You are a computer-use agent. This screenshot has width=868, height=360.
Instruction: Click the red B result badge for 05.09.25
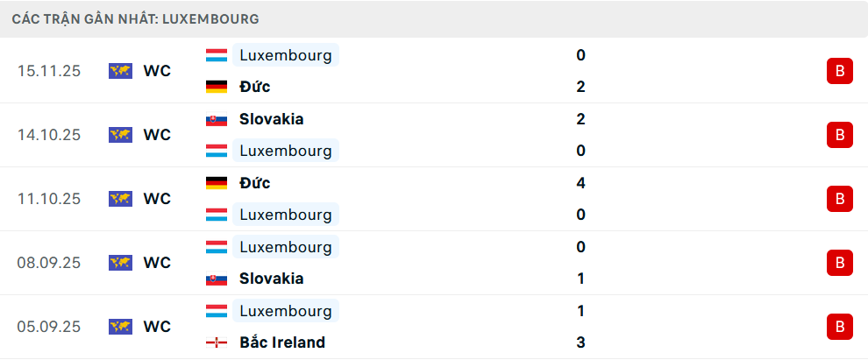839,327
